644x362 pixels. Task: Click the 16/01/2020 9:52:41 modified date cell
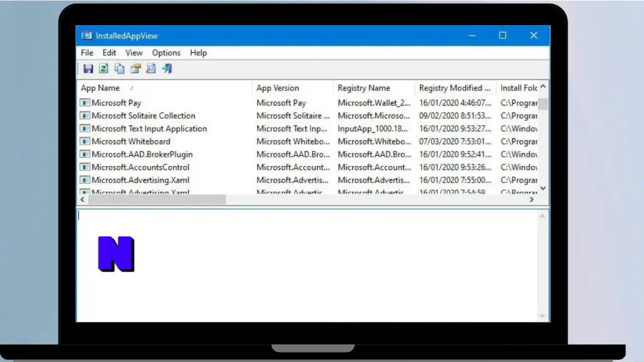455,155
